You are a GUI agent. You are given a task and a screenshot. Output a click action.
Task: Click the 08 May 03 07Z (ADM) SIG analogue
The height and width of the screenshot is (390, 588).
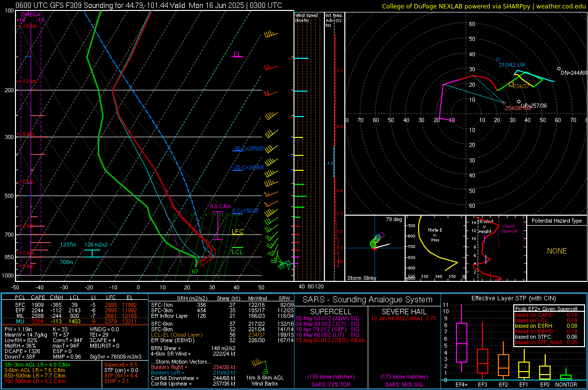point(327,318)
